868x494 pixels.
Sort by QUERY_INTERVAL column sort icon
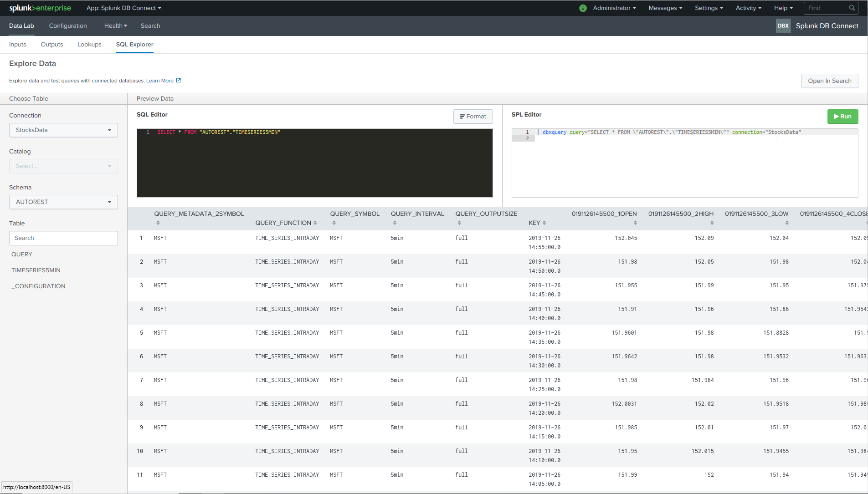pyautogui.click(x=395, y=223)
